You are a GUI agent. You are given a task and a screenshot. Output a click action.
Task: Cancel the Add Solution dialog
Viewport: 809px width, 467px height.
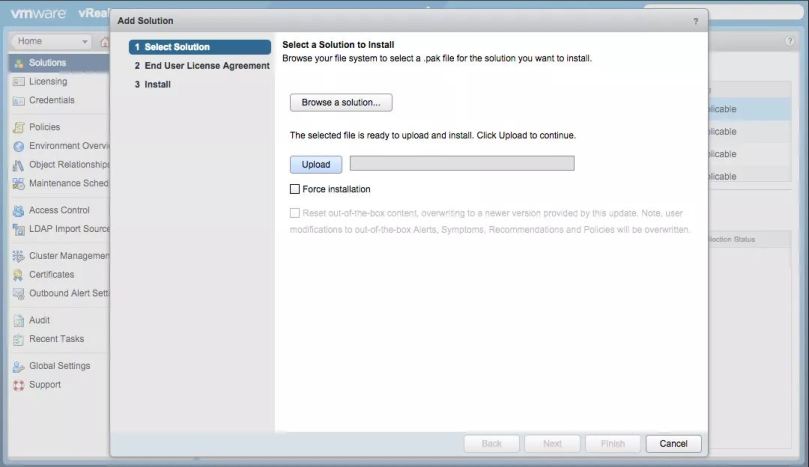(x=673, y=443)
